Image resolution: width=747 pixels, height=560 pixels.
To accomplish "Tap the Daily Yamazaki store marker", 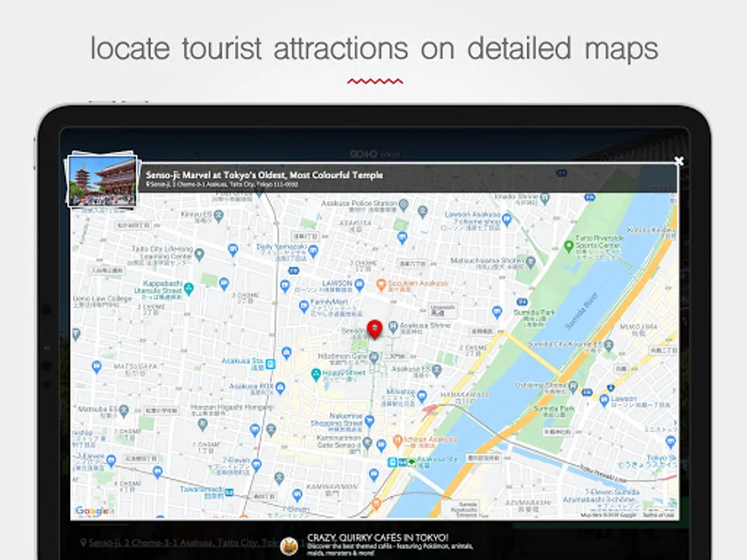I will (x=313, y=251).
